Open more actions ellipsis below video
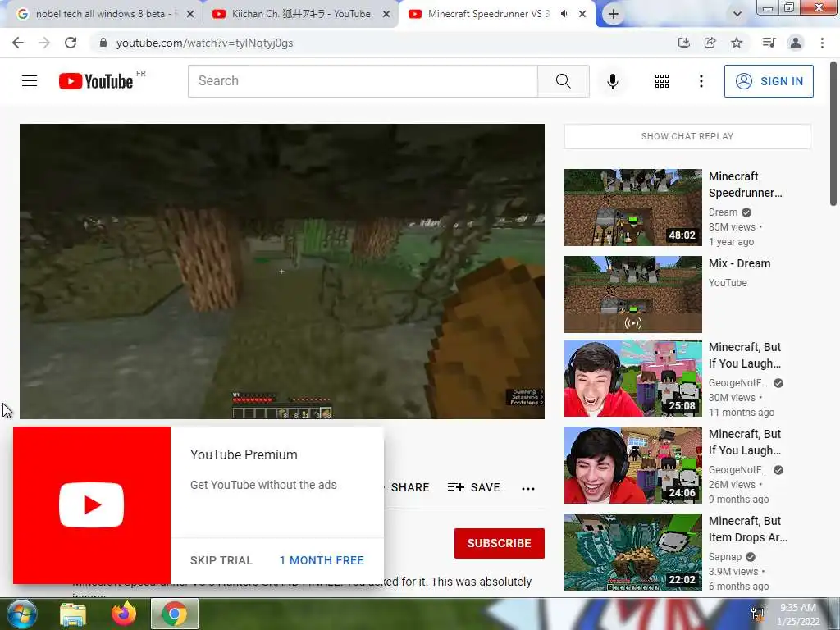 (528, 488)
